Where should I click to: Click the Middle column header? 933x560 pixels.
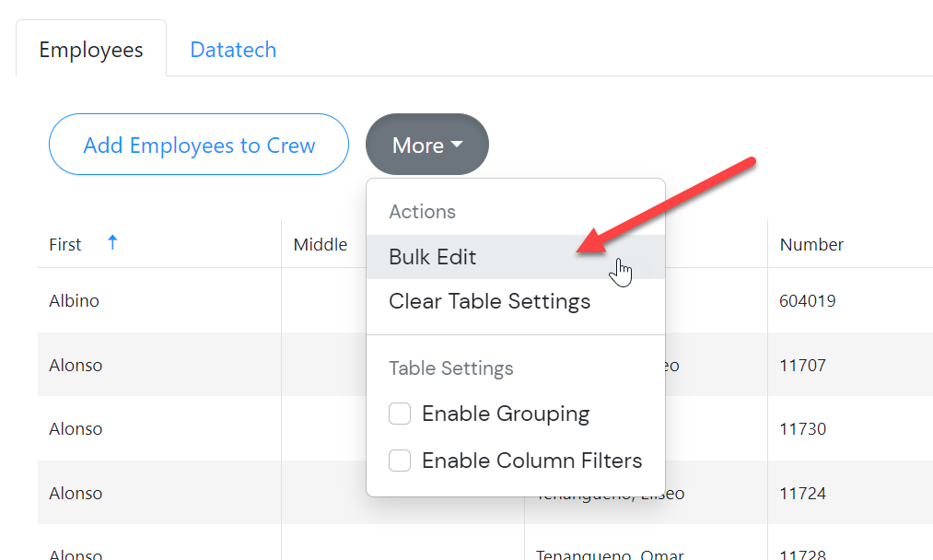pos(321,244)
